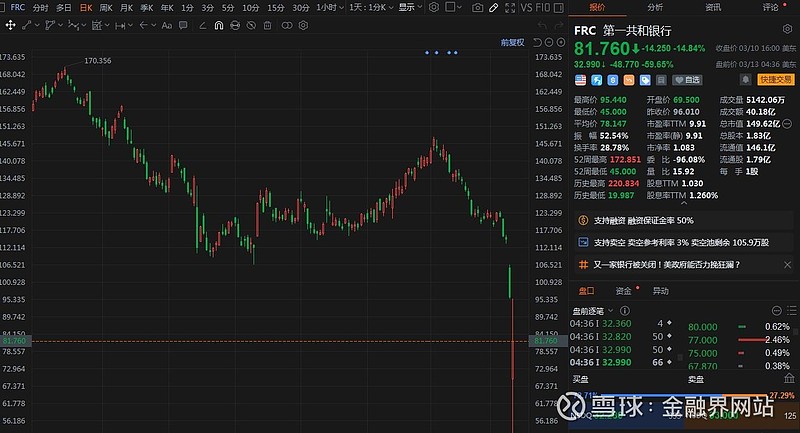
Task: Click the blue dollar sign badge icon
Action: [x=613, y=80]
